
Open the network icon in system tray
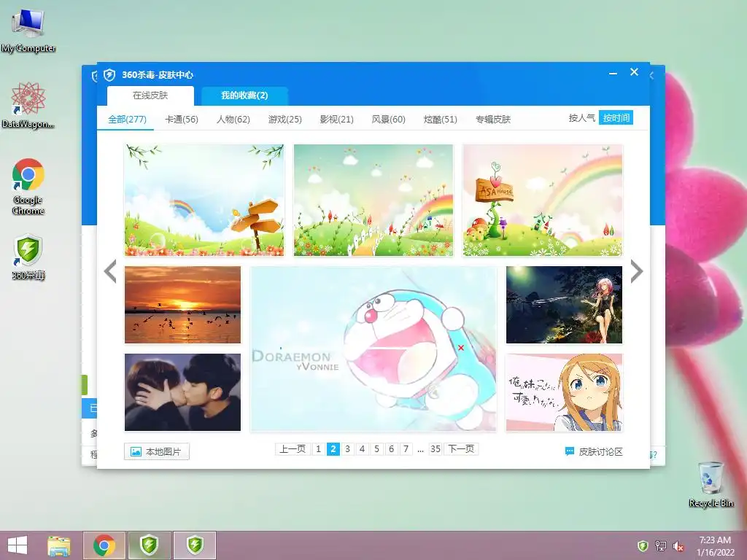pos(661,545)
